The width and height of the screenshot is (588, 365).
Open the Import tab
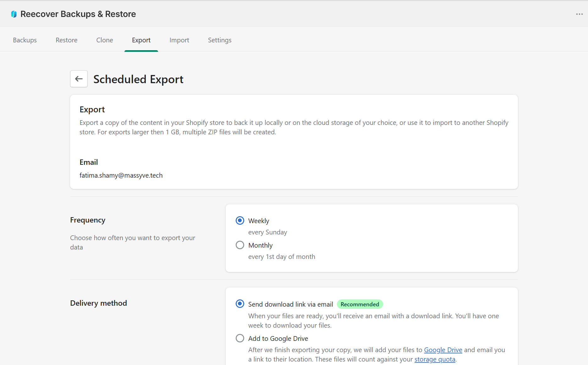pos(179,40)
